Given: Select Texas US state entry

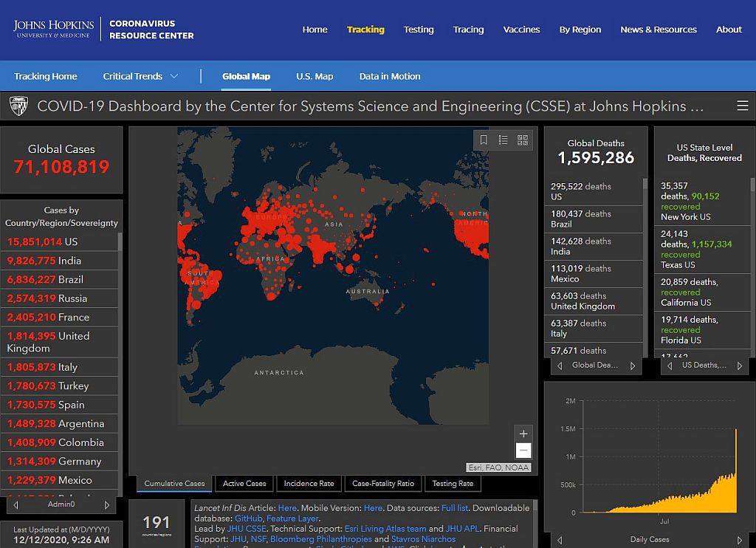Looking at the screenshot, I should coord(703,249).
